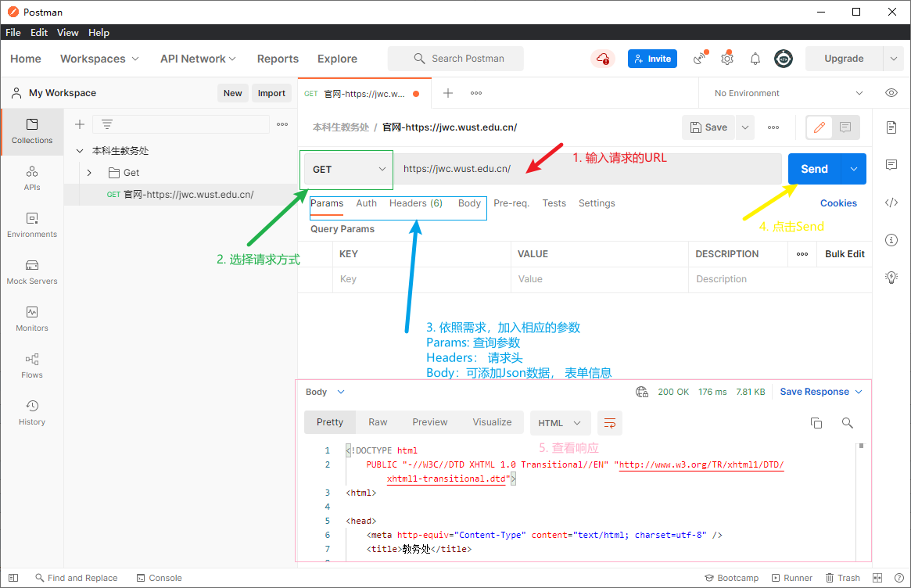Click the Import button
Screen dimensions: 911x588
pyautogui.click(x=271, y=93)
